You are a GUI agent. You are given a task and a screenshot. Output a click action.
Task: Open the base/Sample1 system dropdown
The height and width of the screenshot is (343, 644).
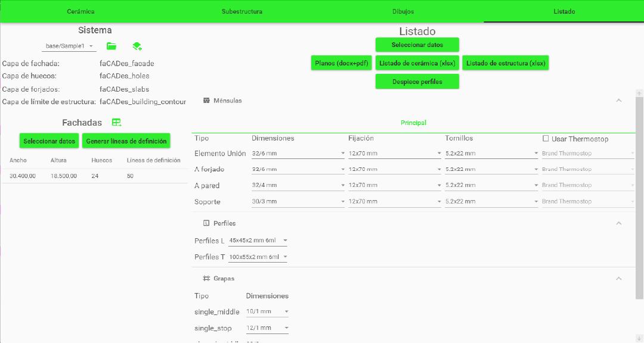coord(69,46)
